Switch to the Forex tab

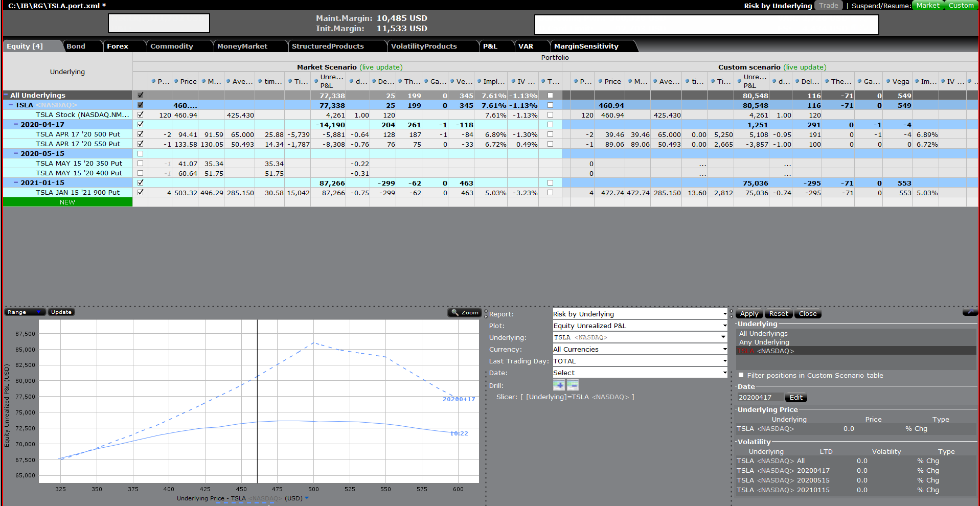coord(124,46)
